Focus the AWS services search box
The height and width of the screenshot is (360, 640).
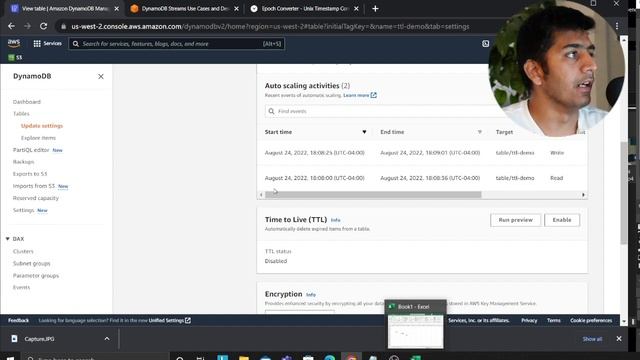point(177,44)
